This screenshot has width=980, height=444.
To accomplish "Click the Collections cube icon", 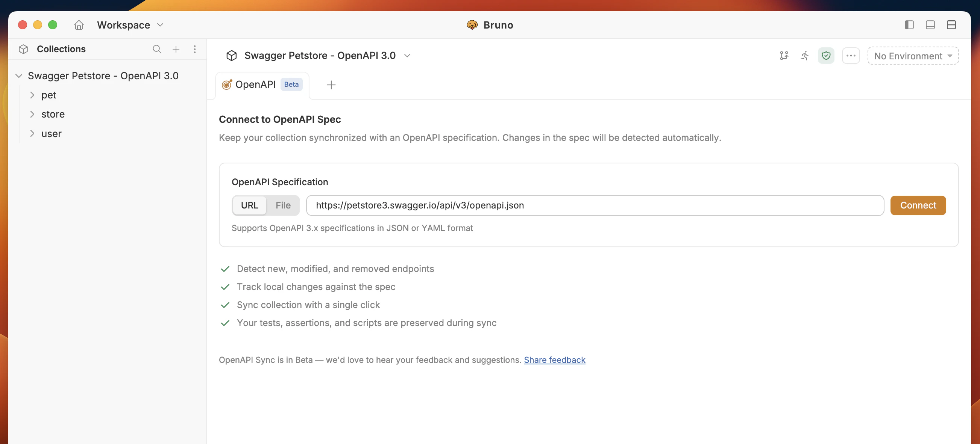I will click(23, 49).
